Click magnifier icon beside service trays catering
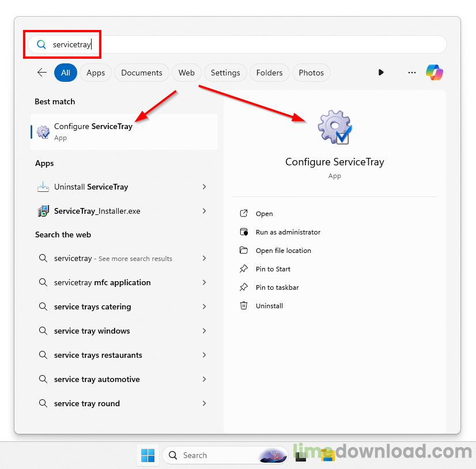Viewport: 476px width, 469px height. click(x=43, y=307)
